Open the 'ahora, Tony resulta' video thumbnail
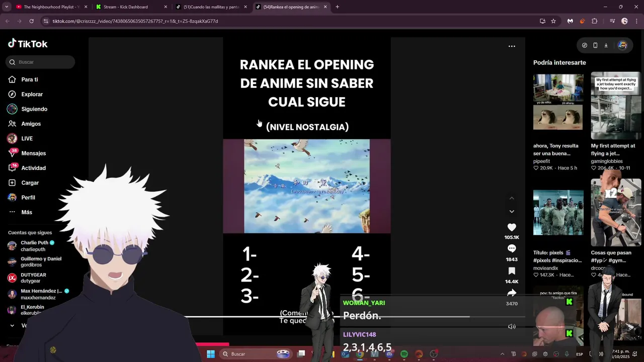This screenshot has height=362, width=644. tap(558, 102)
